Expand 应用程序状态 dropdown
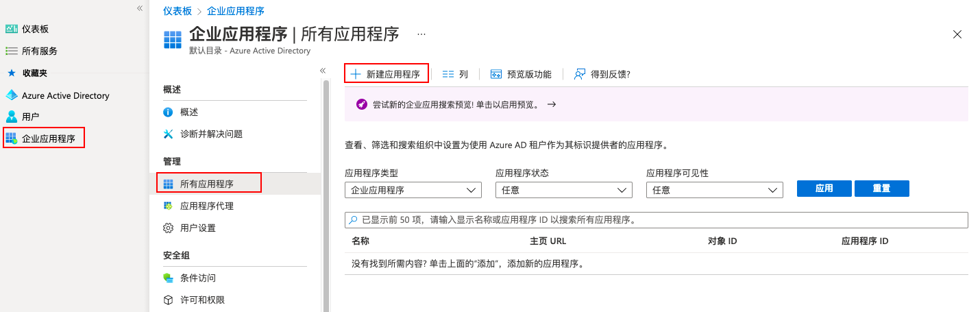The height and width of the screenshot is (312, 980). tap(564, 190)
